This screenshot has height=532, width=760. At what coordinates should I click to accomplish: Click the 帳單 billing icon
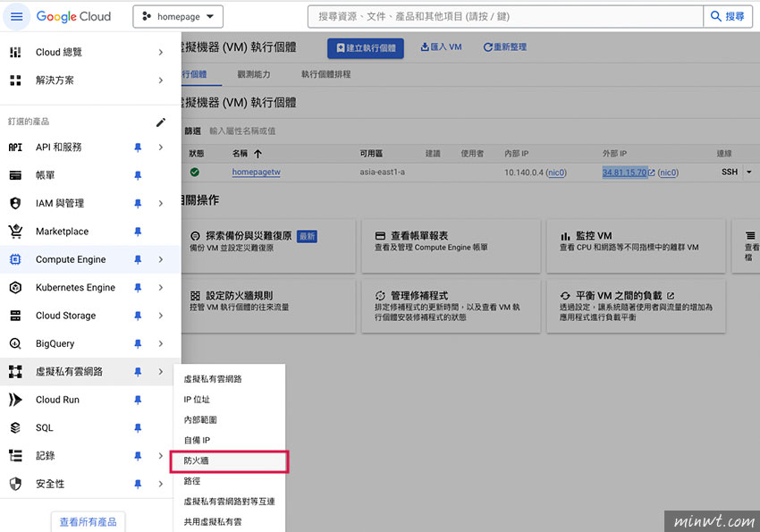coord(15,175)
